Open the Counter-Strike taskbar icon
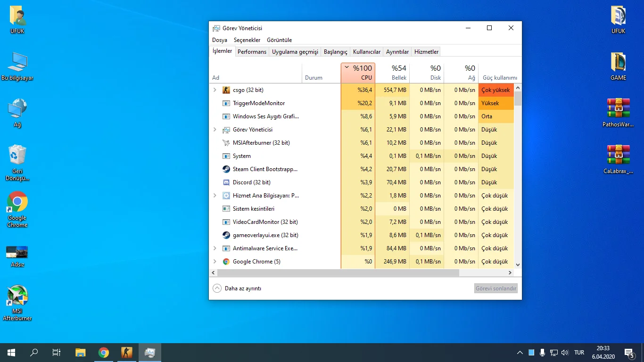Viewport: 644px width, 362px height. tap(127, 353)
